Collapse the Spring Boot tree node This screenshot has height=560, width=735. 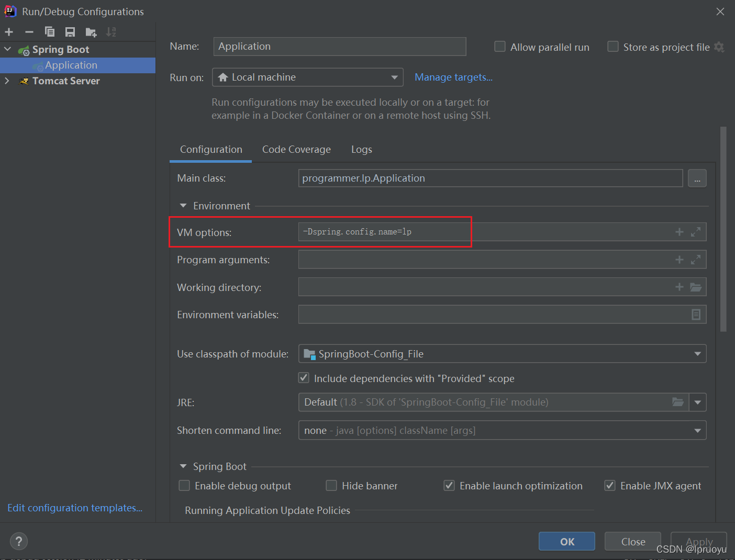(7, 49)
